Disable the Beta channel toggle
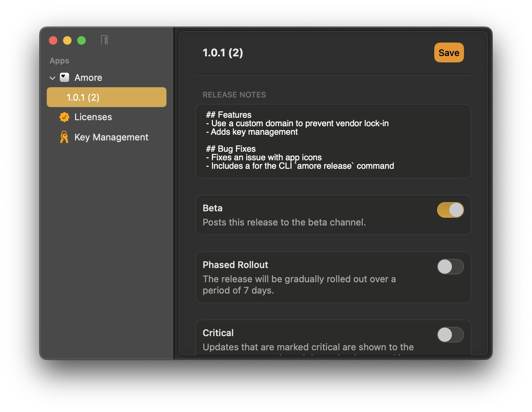The width and height of the screenshot is (532, 412). point(450,210)
